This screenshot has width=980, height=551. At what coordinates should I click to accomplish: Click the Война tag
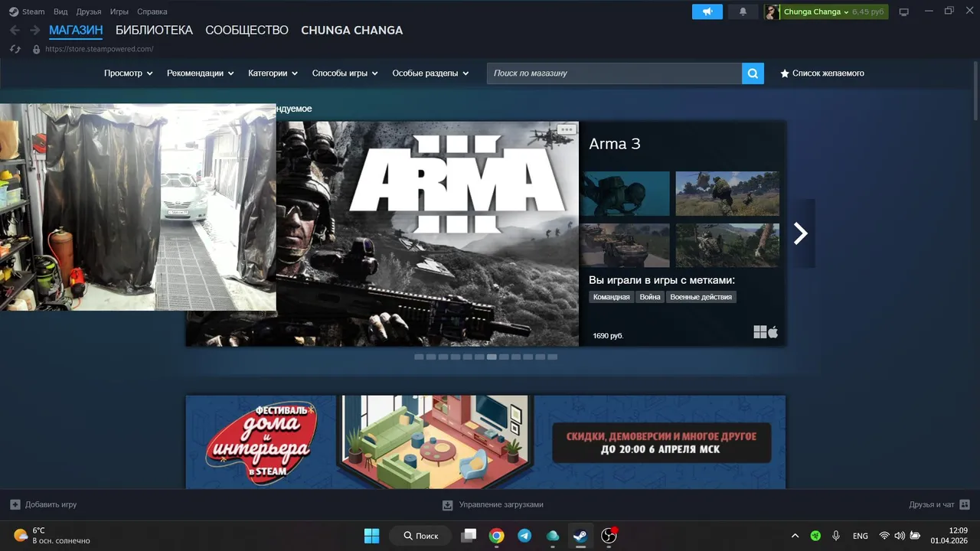point(650,297)
